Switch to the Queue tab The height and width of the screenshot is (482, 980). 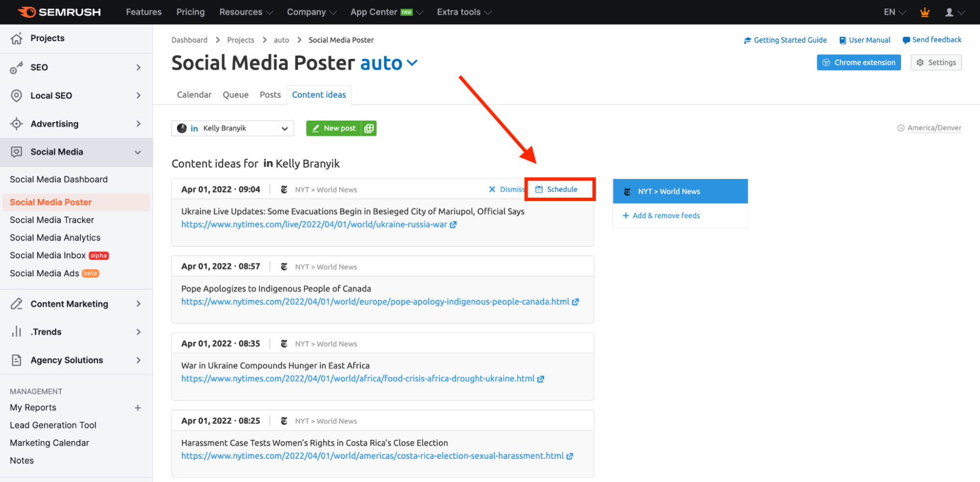point(235,95)
